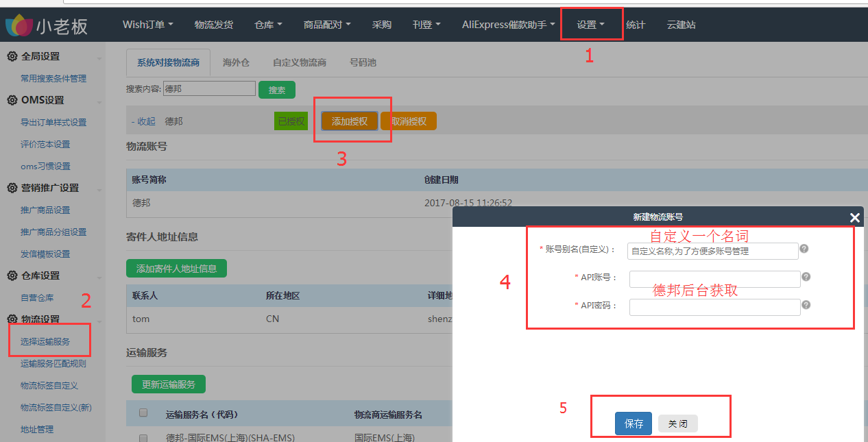Click gear icon next to OMS设置
This screenshot has width=868, height=442.
[x=12, y=101]
